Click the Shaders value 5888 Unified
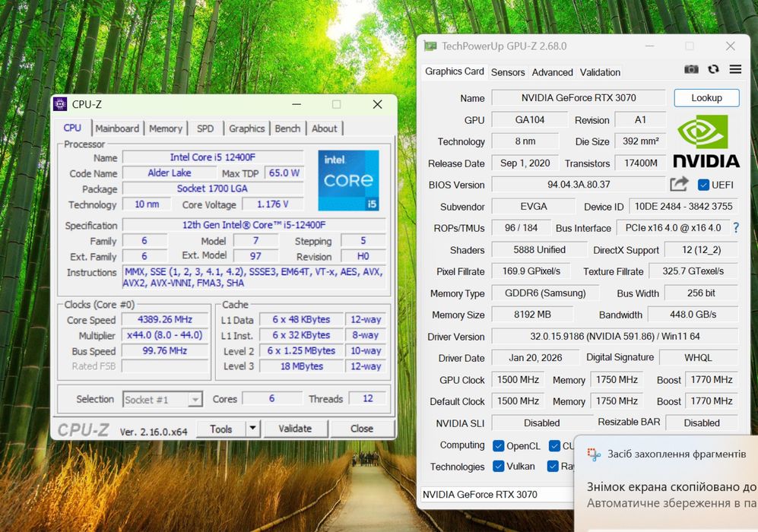 point(540,249)
